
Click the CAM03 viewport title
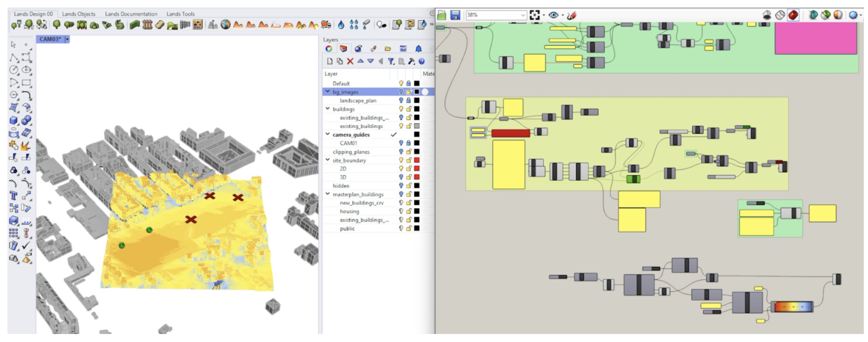50,39
